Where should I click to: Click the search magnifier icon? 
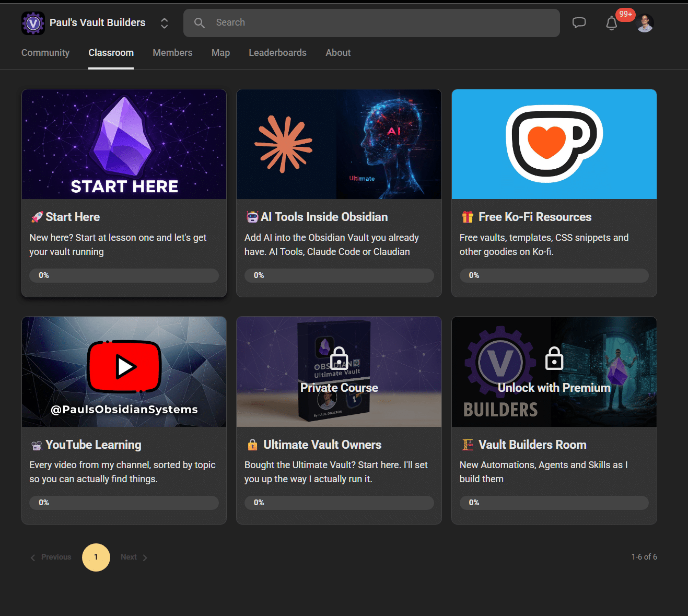[x=200, y=23]
